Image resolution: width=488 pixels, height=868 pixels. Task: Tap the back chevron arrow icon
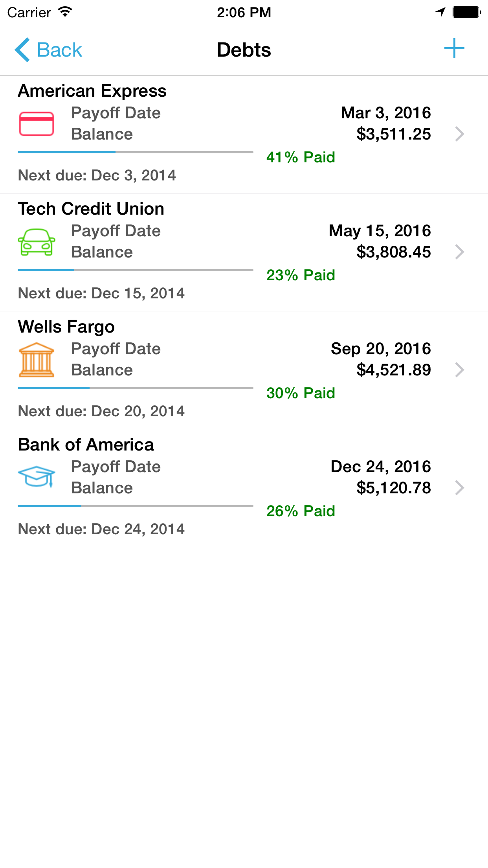tap(22, 50)
